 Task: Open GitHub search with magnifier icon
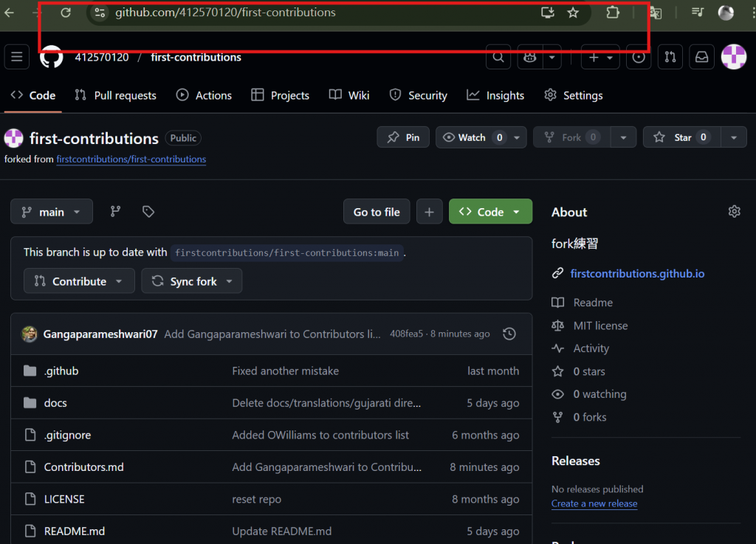498,58
